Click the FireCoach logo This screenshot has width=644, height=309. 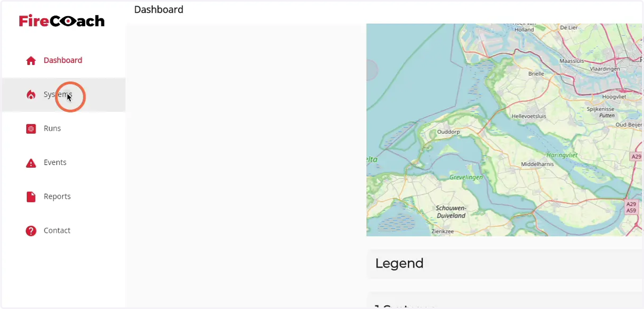click(62, 21)
